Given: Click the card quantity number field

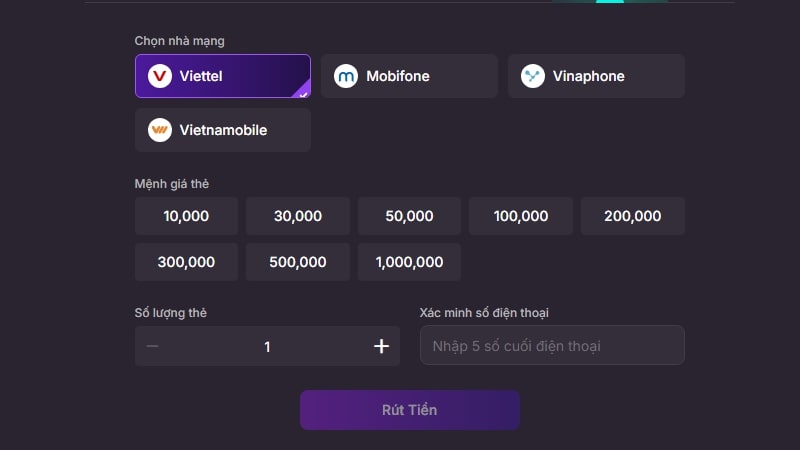Looking at the screenshot, I should point(267,346).
